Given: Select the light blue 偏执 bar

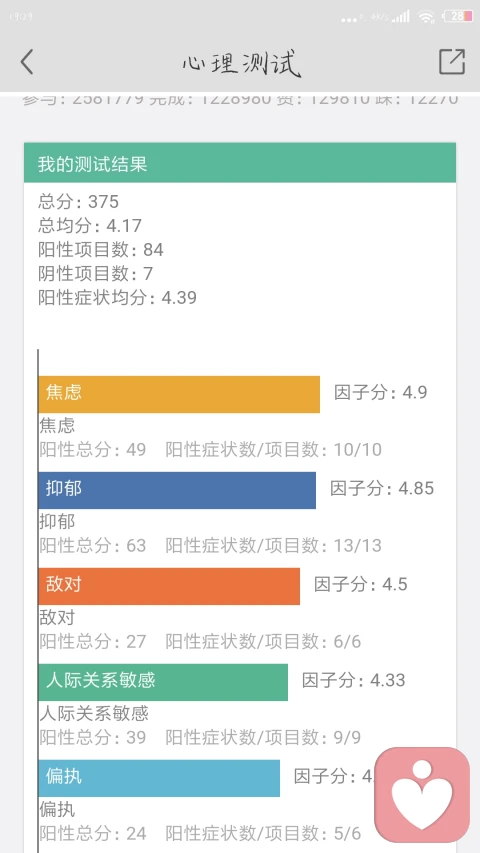Looking at the screenshot, I should click(x=159, y=778).
